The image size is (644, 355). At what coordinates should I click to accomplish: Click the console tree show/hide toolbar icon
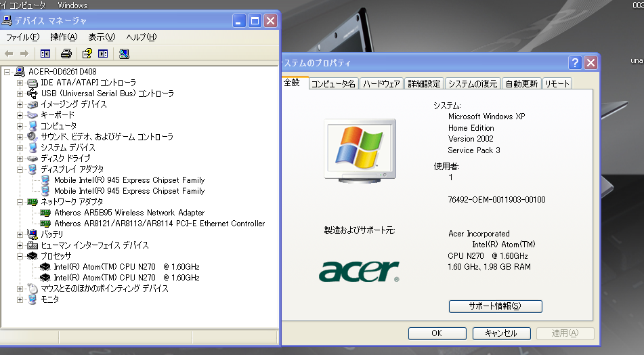(x=45, y=54)
